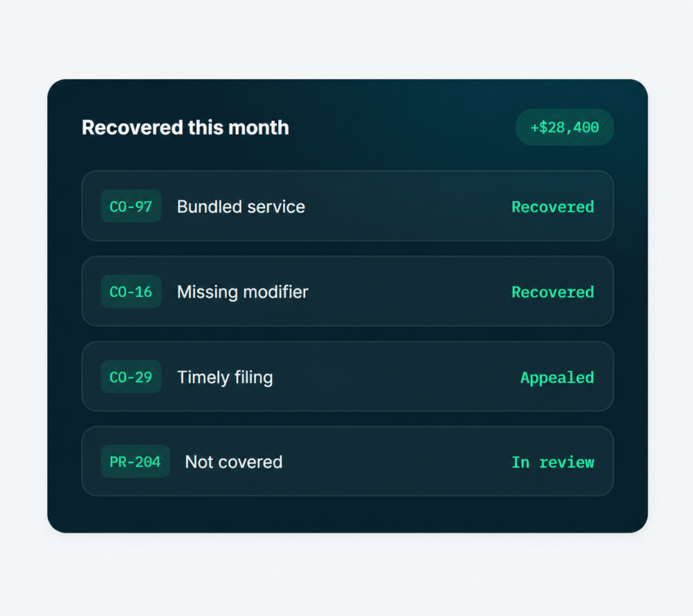Select the Missing modifier label text
The height and width of the screenshot is (616, 693).
click(243, 292)
